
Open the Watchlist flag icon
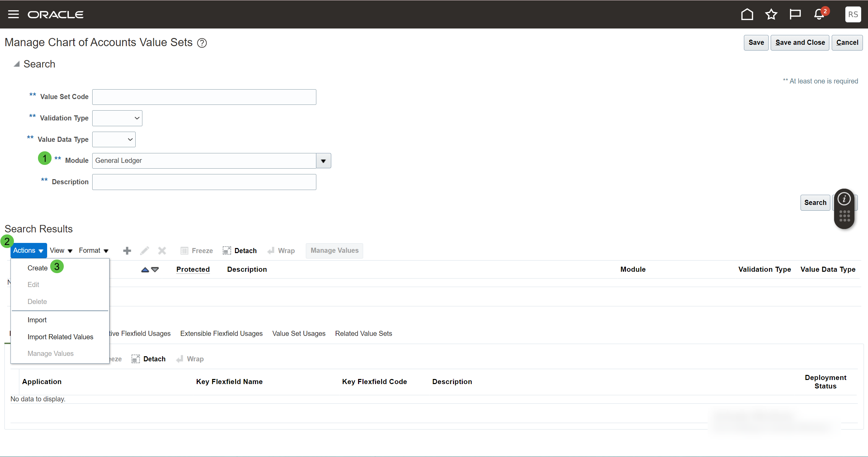795,14
